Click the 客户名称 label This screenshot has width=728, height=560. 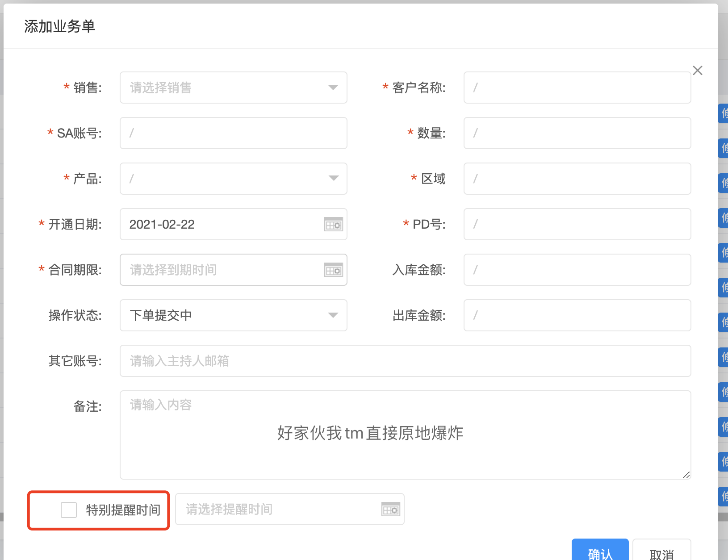pyautogui.click(x=419, y=88)
